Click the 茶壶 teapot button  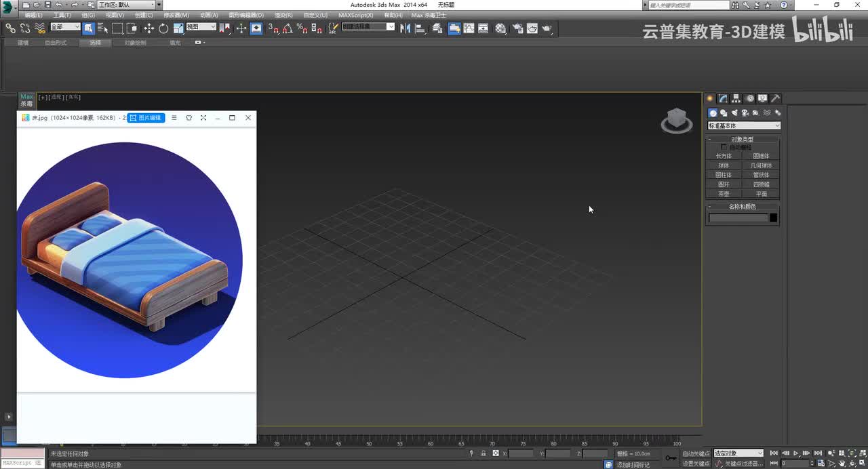724,194
